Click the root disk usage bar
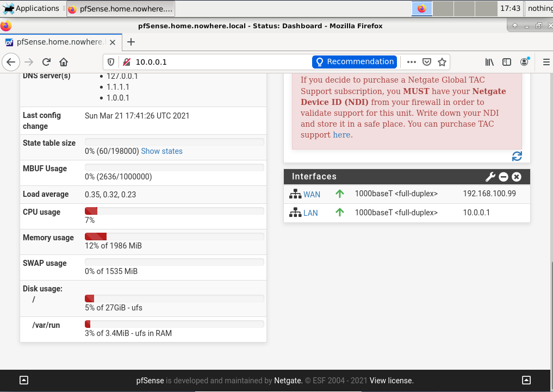 point(174,298)
